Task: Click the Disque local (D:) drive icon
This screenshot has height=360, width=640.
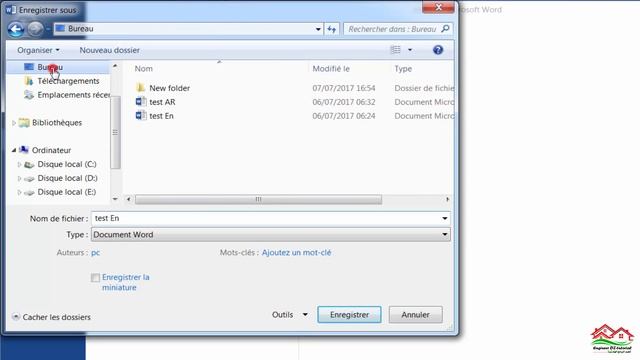Action: 29,178
